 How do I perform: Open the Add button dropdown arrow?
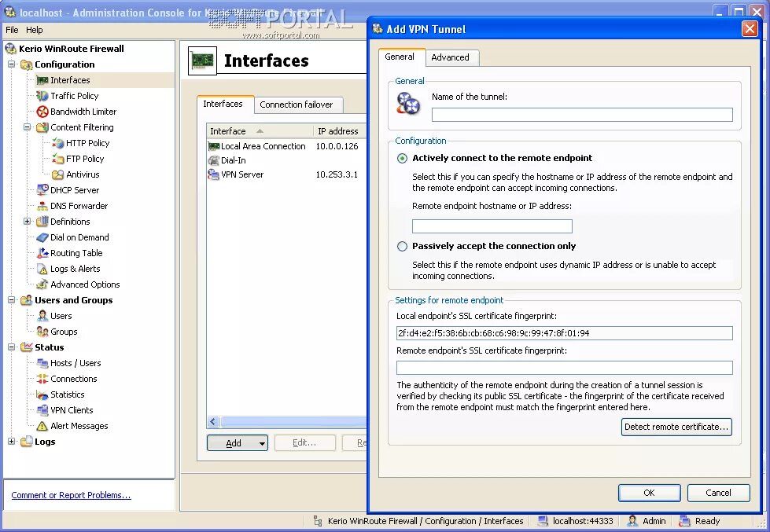262,443
